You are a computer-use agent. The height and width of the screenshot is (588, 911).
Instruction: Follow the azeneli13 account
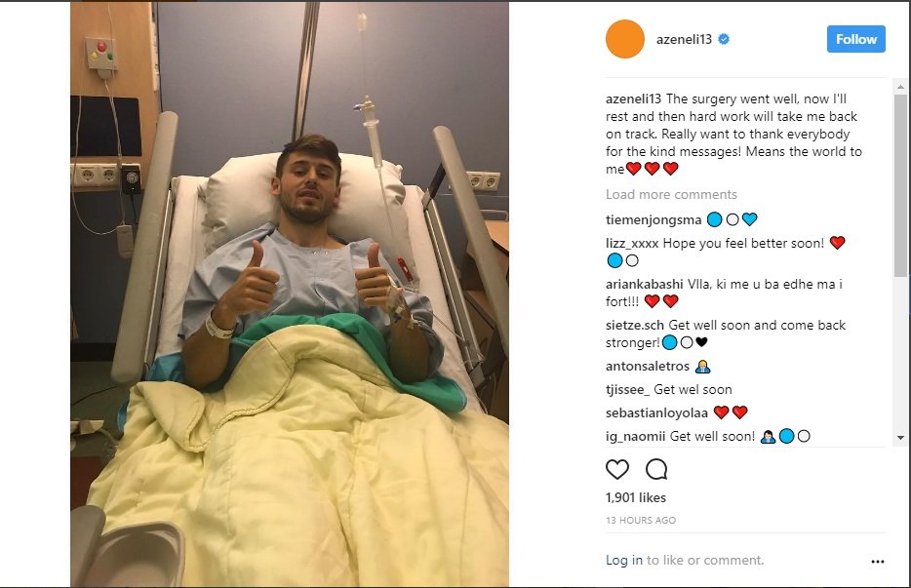point(855,39)
